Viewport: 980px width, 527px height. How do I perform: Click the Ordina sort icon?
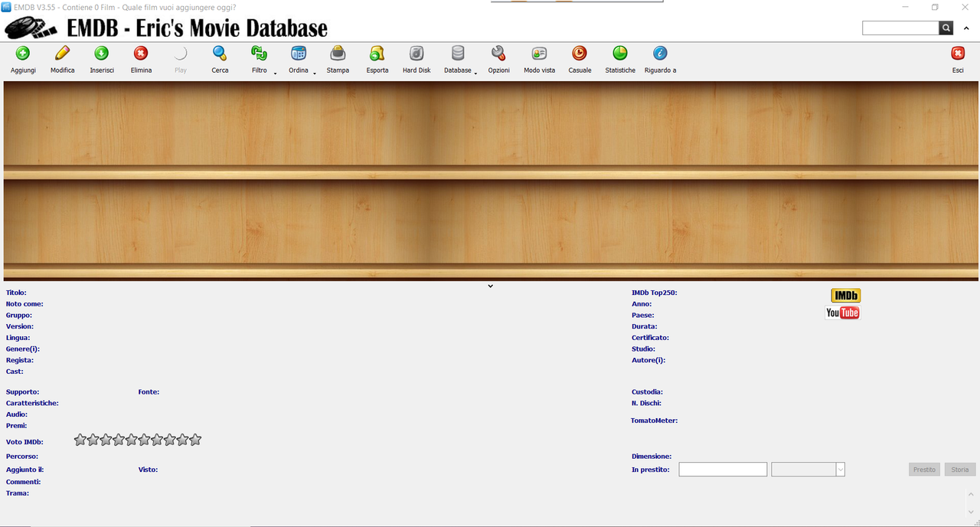pos(299,54)
